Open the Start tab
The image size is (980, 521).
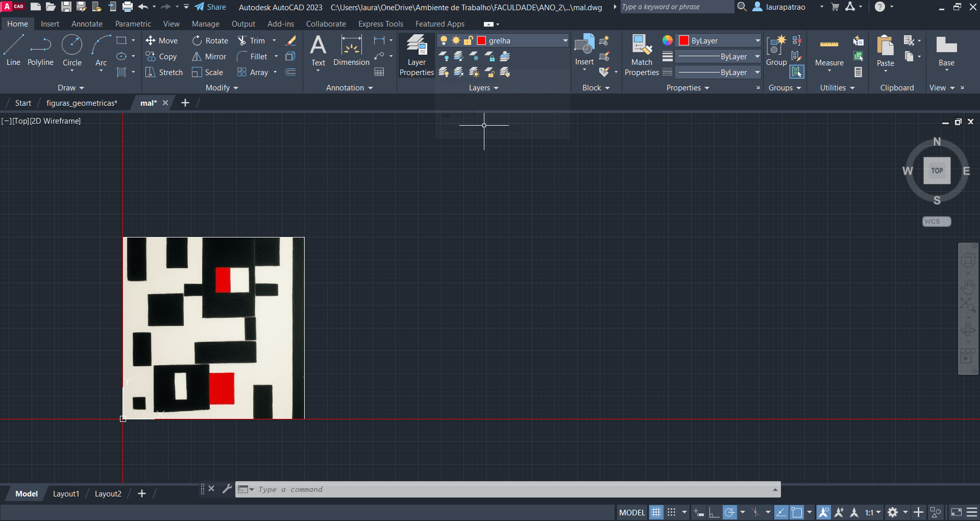coord(23,103)
